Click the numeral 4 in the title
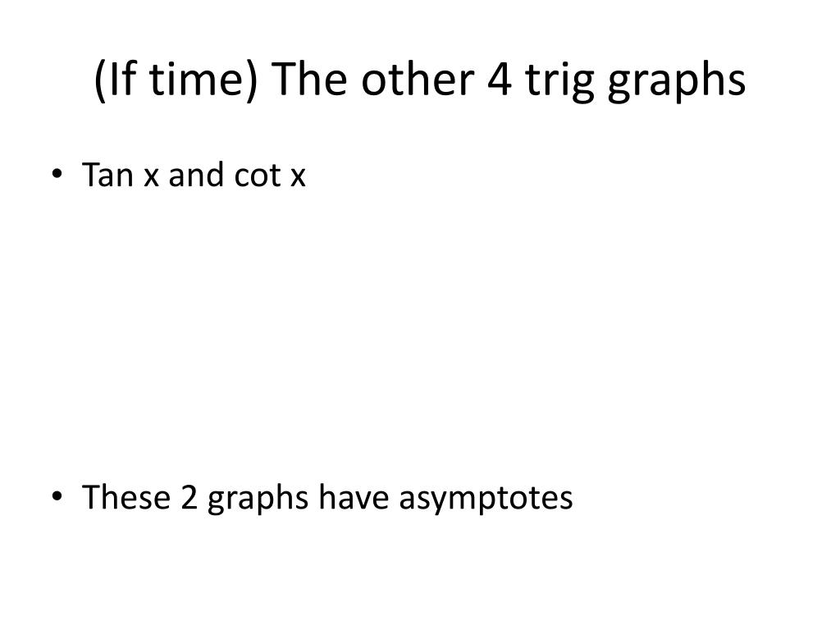This screenshot has height=630, width=840. pos(500,78)
